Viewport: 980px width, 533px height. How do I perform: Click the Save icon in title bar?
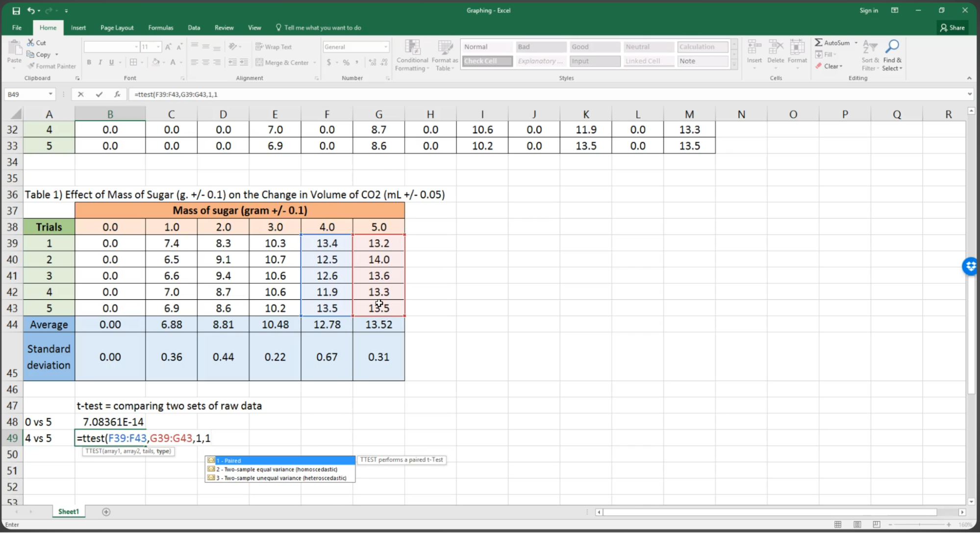coord(16,10)
